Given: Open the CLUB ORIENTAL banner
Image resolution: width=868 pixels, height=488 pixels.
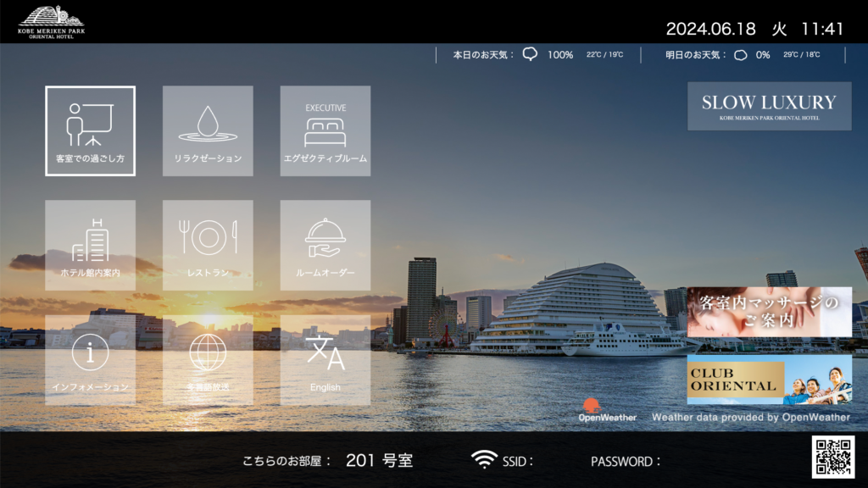Looking at the screenshot, I should (769, 380).
